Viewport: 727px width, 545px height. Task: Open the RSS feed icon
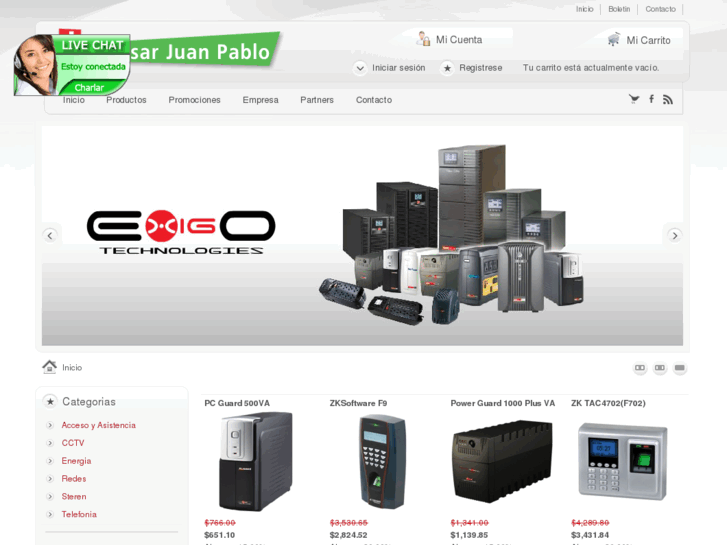point(668,99)
